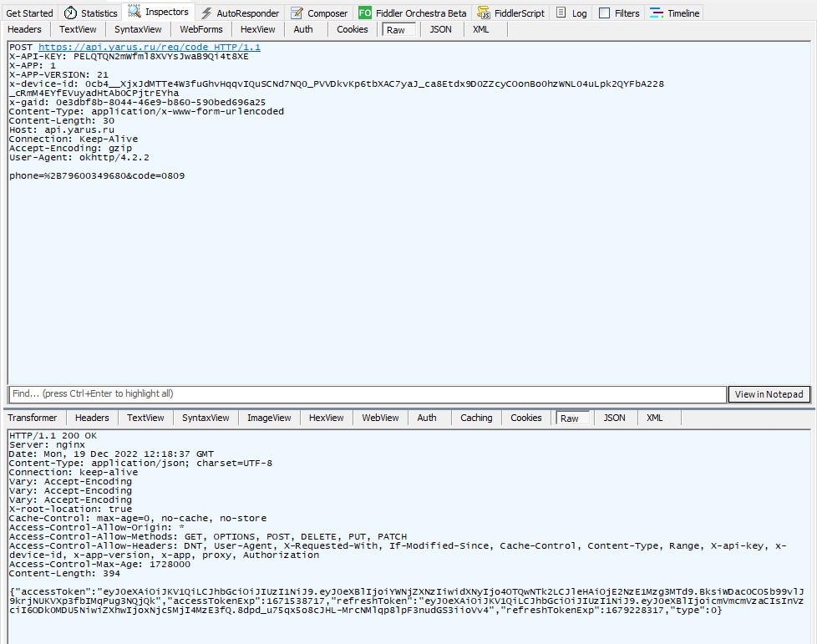
Task: Click into the Find search field
Action: [x=368, y=393]
